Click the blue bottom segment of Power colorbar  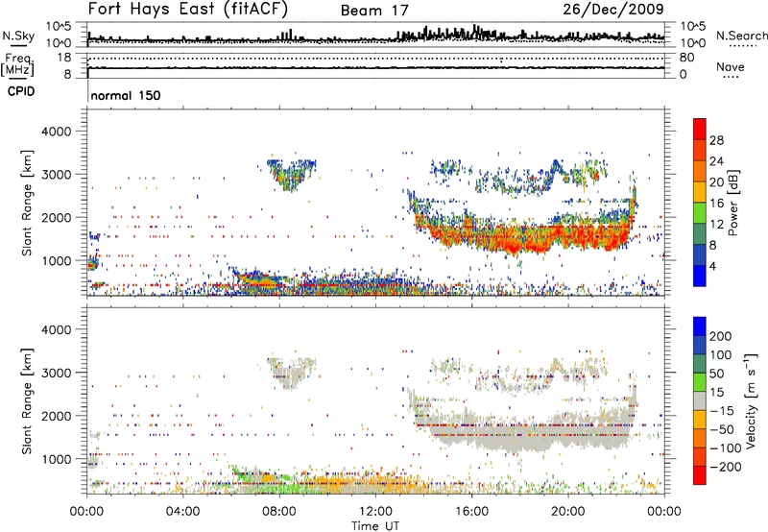[700, 276]
